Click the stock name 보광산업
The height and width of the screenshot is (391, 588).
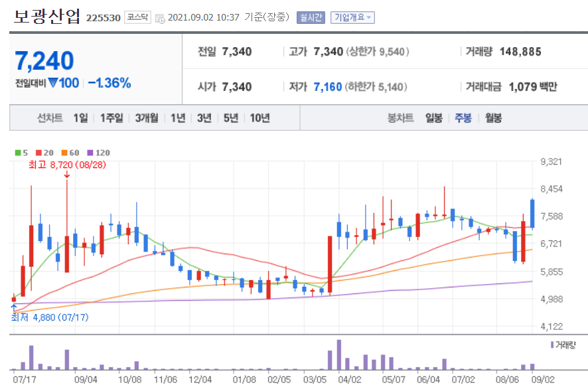(47, 17)
